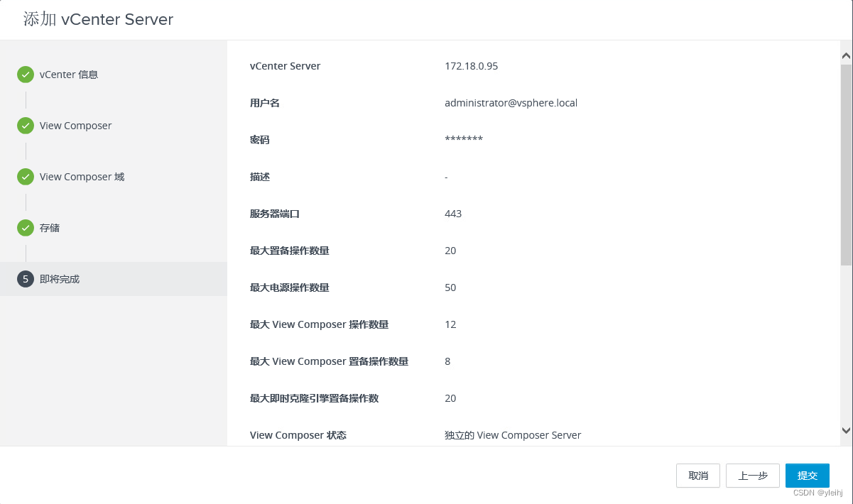The height and width of the screenshot is (504, 853).
Task: Click the 描述 field label
Action: click(x=260, y=177)
